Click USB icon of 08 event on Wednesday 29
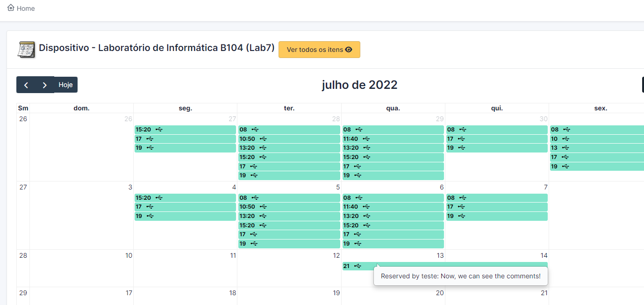Viewport: 644px width, 305px height. click(358, 130)
